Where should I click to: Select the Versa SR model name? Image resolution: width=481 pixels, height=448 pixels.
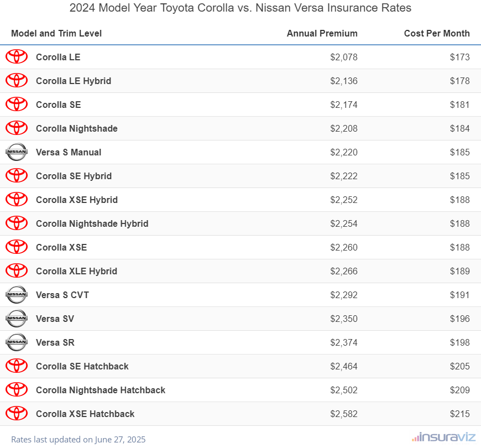[x=55, y=342]
